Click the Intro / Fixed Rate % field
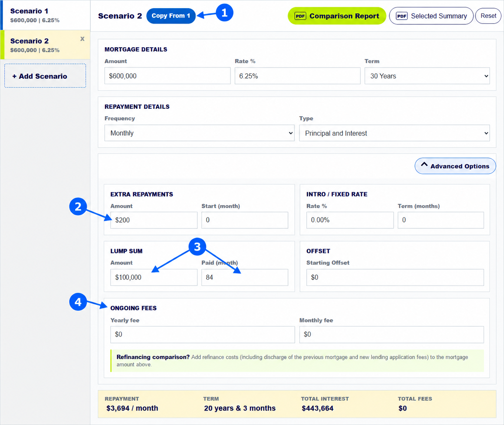 (350, 220)
